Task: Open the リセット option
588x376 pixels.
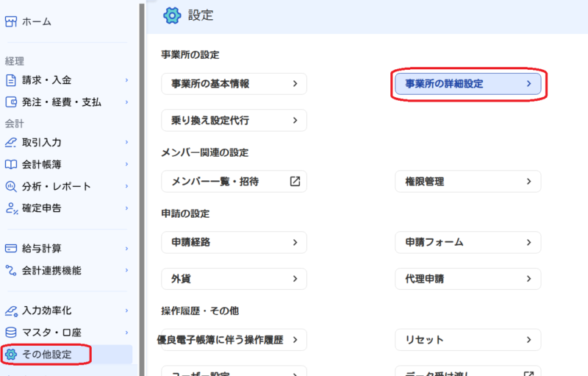Action: 468,340
